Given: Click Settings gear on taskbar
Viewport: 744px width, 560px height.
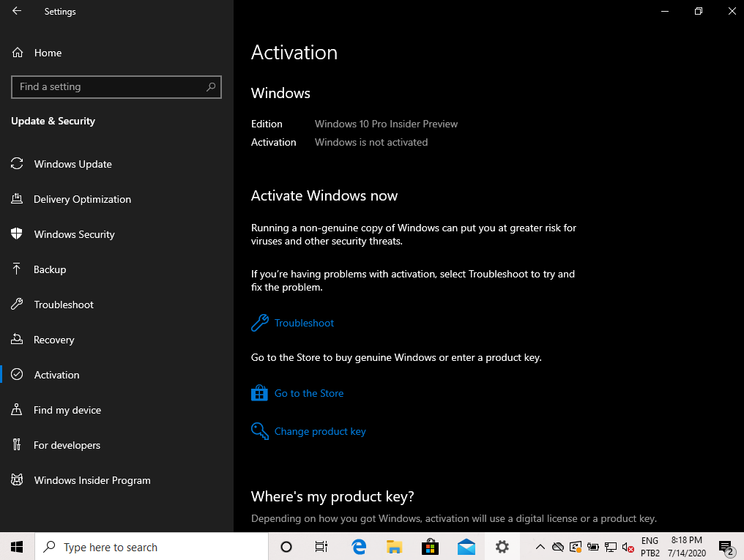Looking at the screenshot, I should pyautogui.click(x=502, y=547).
